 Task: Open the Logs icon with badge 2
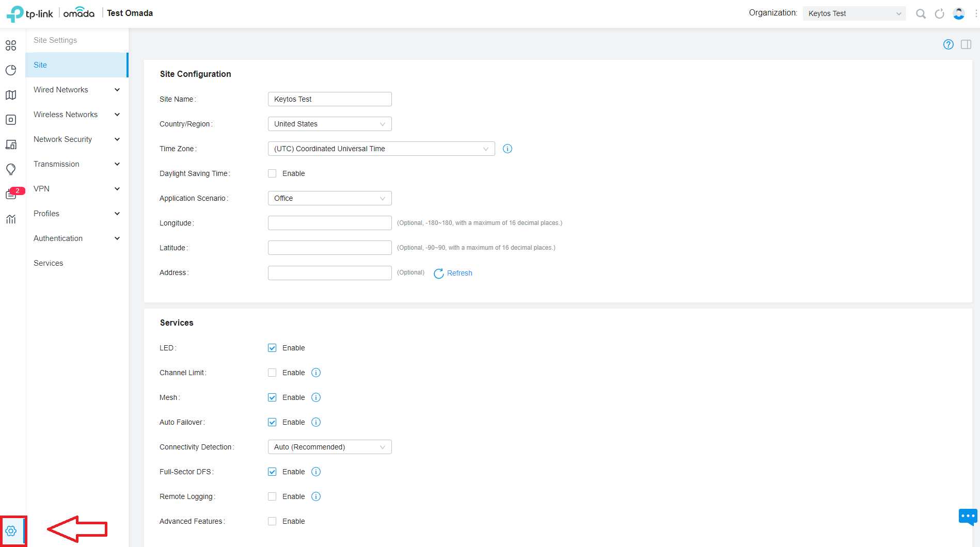tap(11, 195)
